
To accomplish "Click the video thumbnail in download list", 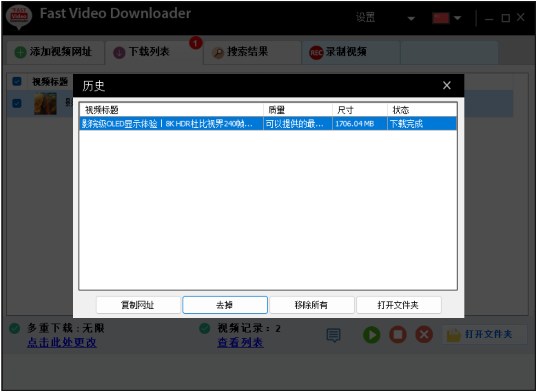I will point(45,103).
